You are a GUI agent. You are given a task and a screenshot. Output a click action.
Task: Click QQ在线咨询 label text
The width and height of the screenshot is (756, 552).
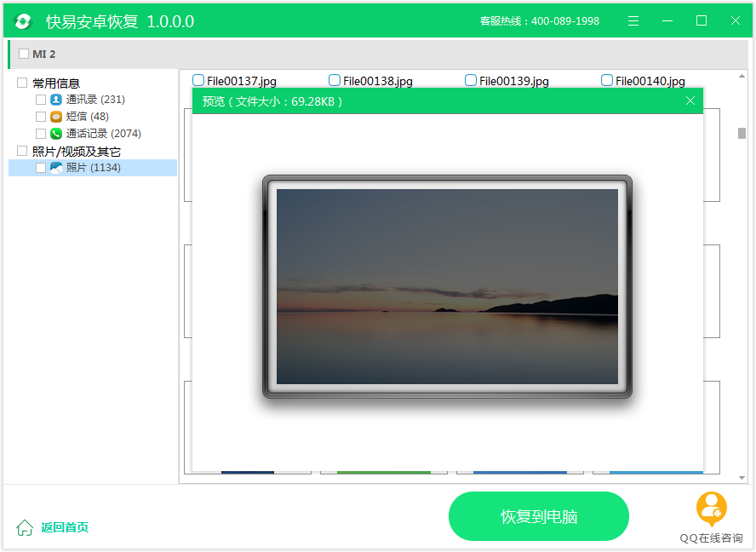(x=711, y=538)
